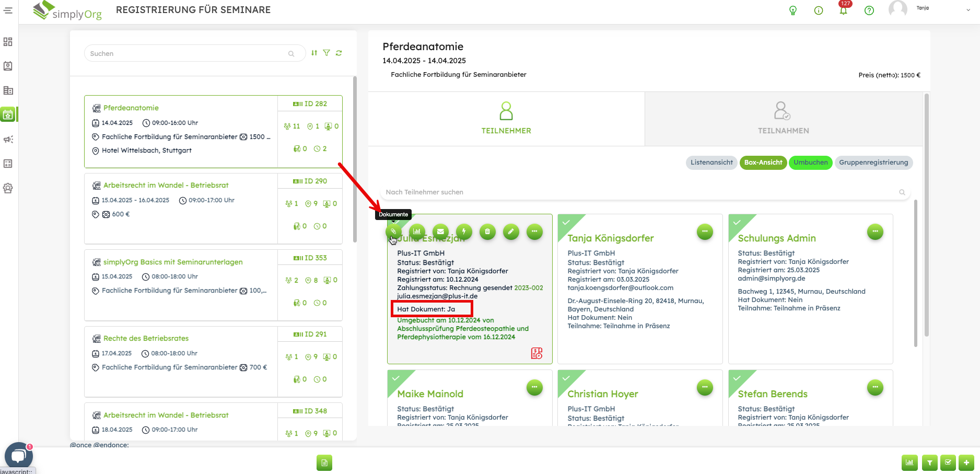Expand the Tanja user dropdown arrow
The width and height of the screenshot is (980, 474).
(968, 10)
